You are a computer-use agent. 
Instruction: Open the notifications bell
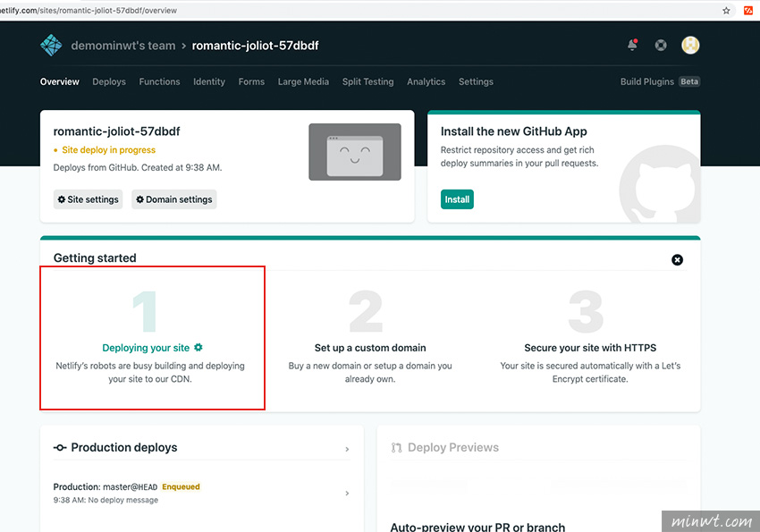click(632, 45)
